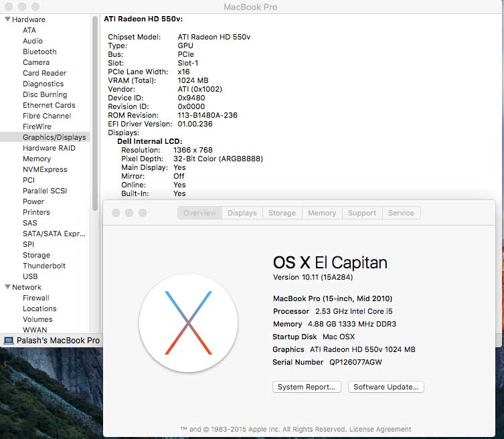Click the highlighted Graphics/Displays row
The height and width of the screenshot is (439, 504).
(x=45, y=137)
